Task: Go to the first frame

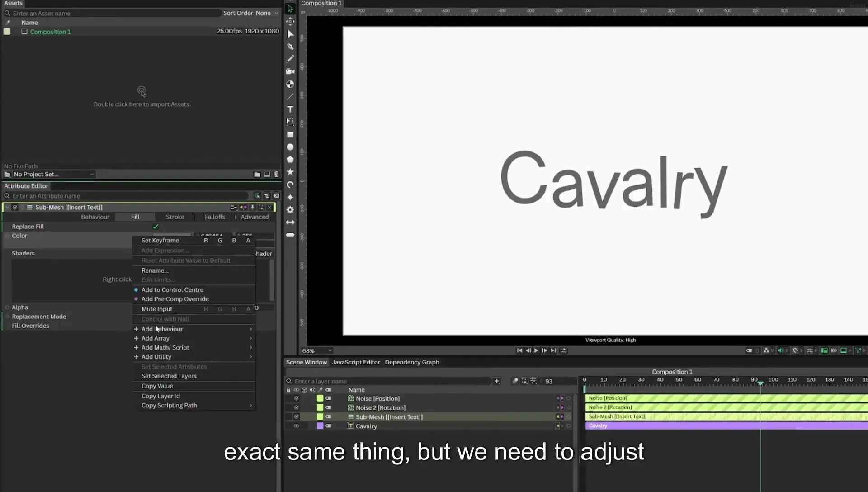Action: (x=519, y=350)
